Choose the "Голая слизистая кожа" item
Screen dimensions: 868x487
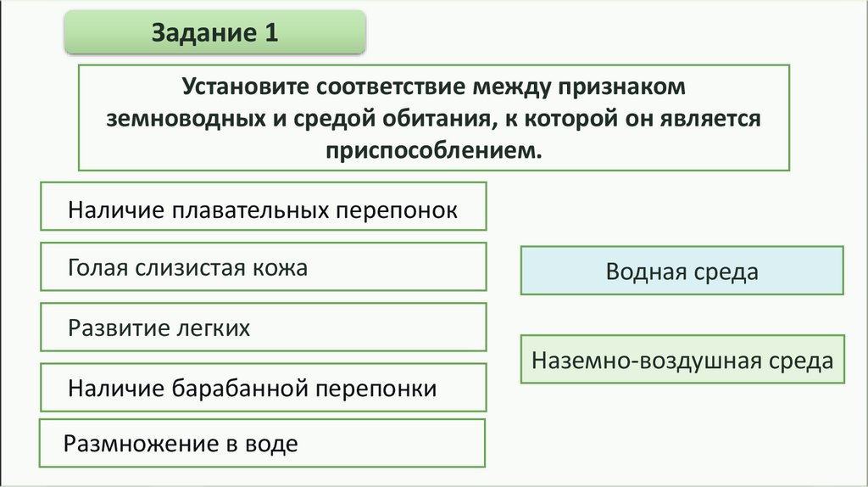[x=264, y=267]
